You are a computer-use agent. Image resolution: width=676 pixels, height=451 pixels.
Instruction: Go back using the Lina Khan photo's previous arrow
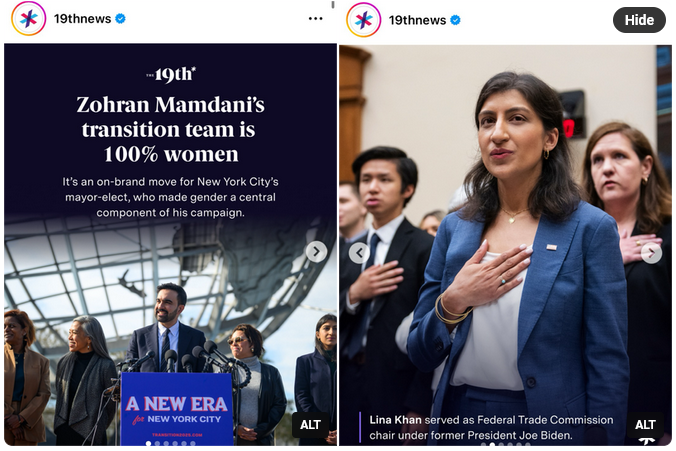[360, 253]
